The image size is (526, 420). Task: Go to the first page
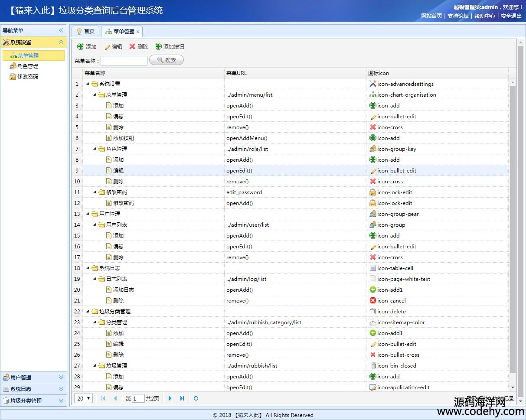103,398
